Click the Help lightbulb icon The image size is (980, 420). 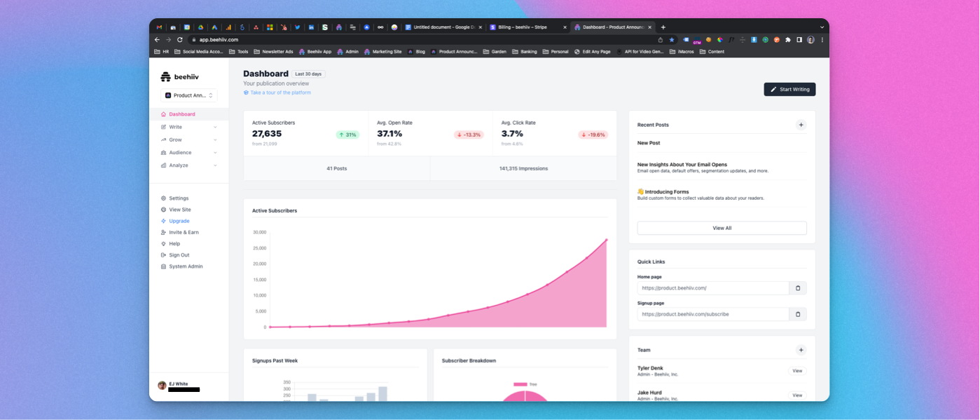163,244
